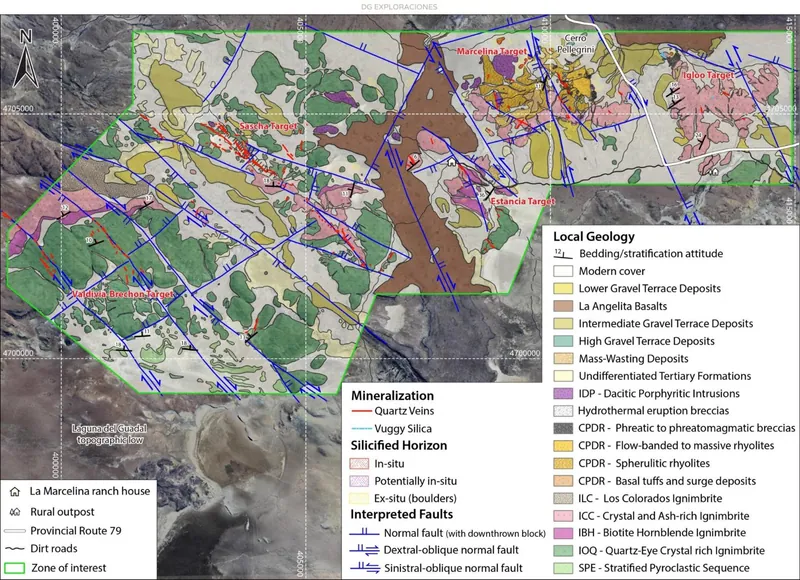Click the SPE Stratified Pyroclastic Sequence swatch

(563, 568)
